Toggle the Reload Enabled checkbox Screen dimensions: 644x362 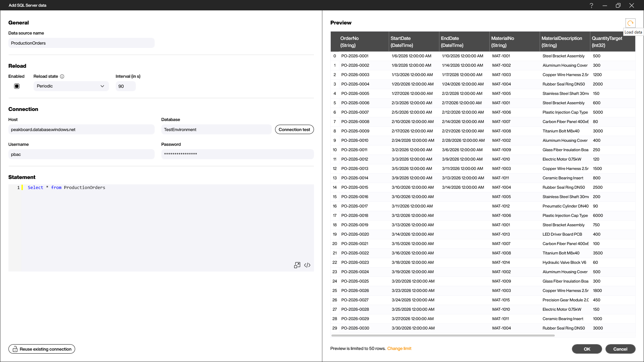coord(17,86)
